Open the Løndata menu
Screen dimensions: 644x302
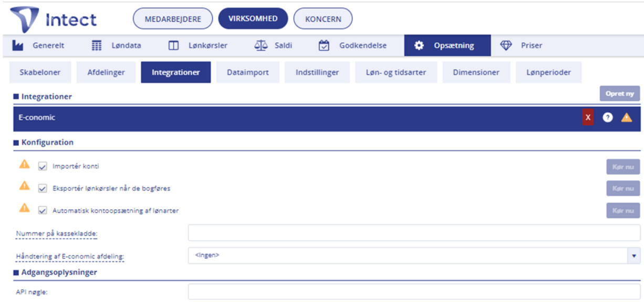[116, 45]
